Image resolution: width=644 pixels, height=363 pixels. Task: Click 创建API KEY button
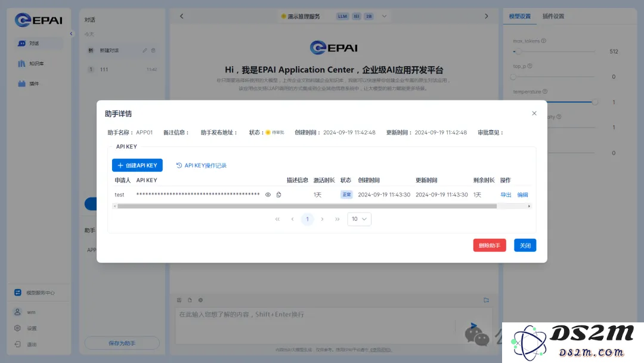137,165
